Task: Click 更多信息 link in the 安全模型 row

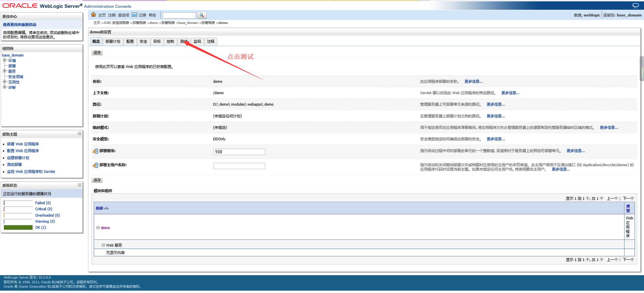Action: [496, 139]
